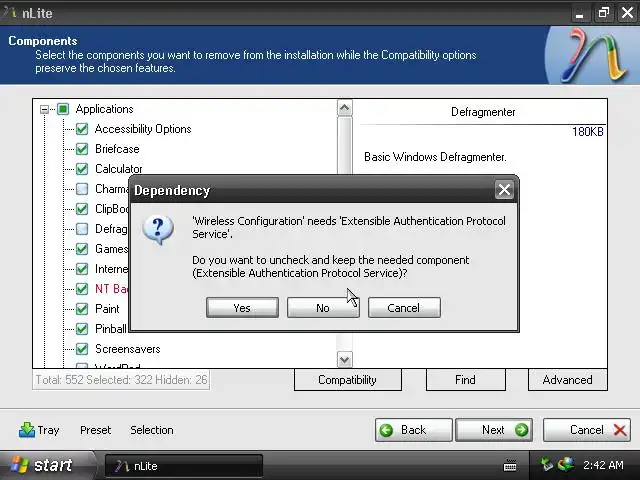Close the Dependency dialog with X

pyautogui.click(x=504, y=189)
